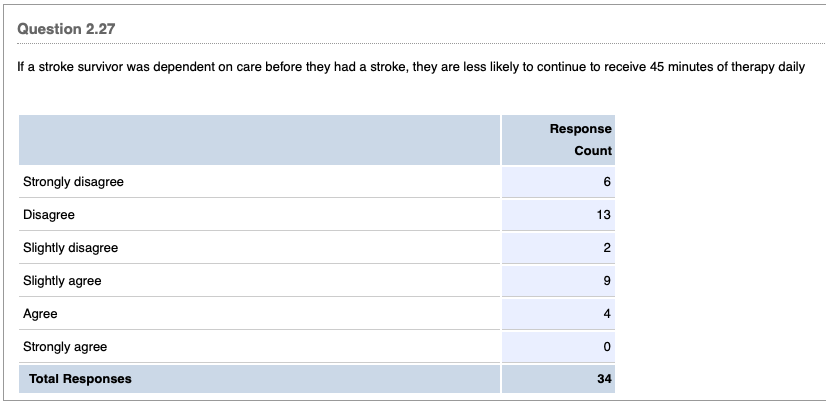Click the count 9 for Slightly agree

(607, 281)
